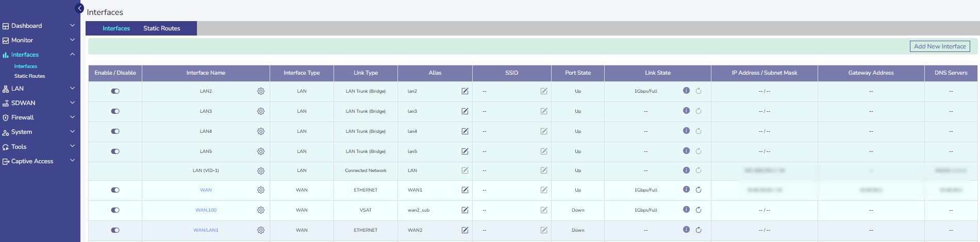Click the Interface Name column header
Viewport: 980px width, 242px height.
(206, 73)
